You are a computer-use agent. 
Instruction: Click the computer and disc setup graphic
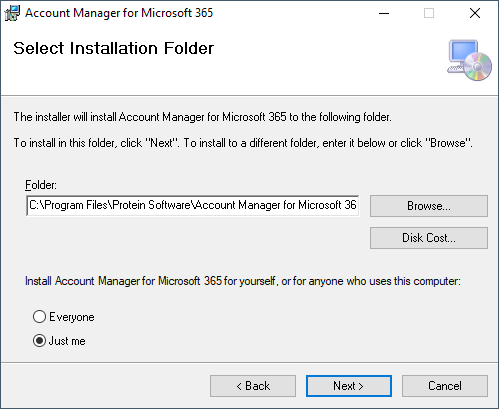tap(469, 60)
